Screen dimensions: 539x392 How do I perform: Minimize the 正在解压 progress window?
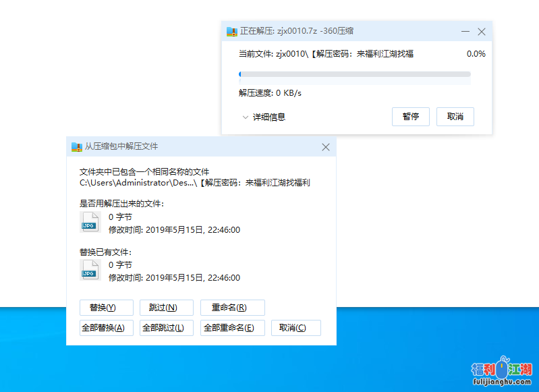click(x=465, y=32)
